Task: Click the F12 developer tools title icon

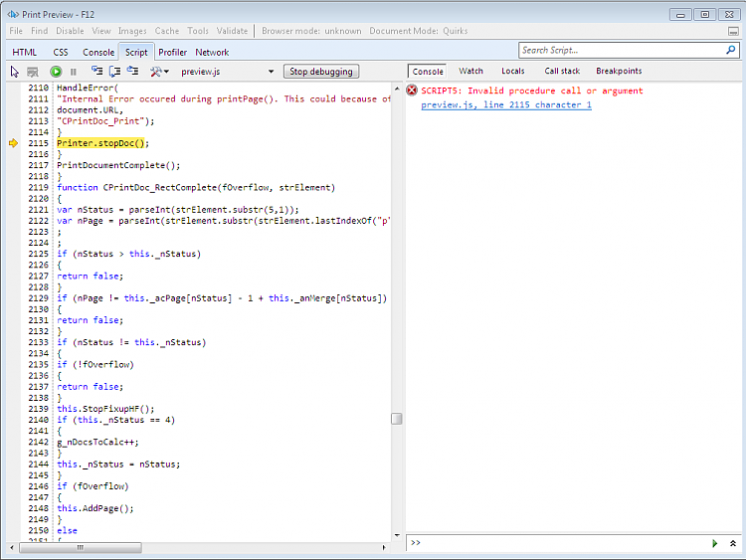Action: pos(13,14)
